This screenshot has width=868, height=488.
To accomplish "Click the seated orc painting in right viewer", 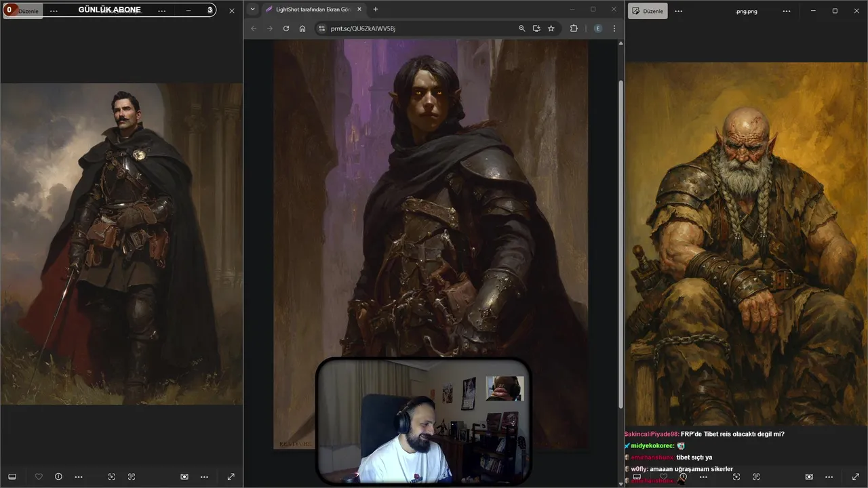I will point(746,244).
